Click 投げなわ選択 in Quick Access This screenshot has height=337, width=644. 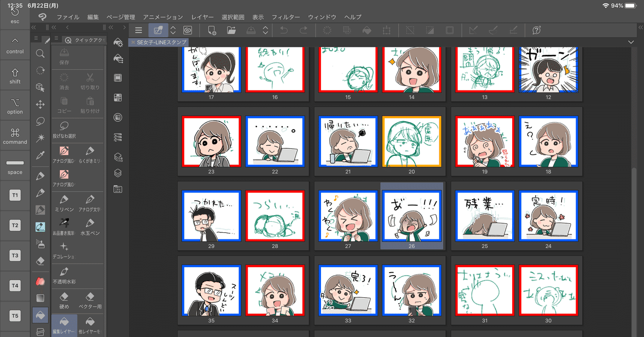coord(64,130)
